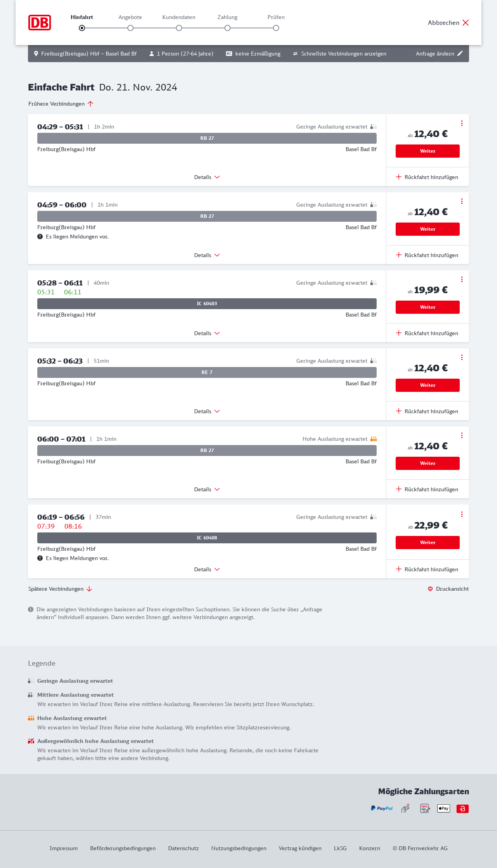The width and height of the screenshot is (497, 868).
Task: Select the Zahlung step
Action: tap(228, 28)
